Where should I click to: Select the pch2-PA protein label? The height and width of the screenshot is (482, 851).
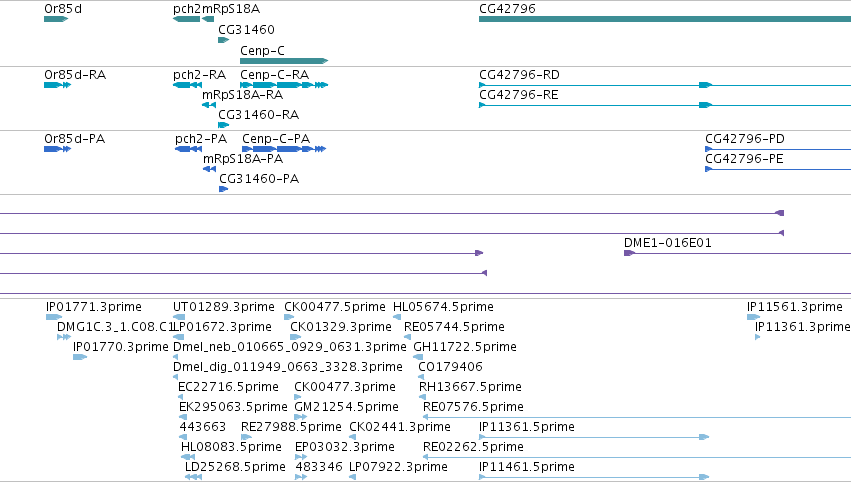[x=201, y=138]
